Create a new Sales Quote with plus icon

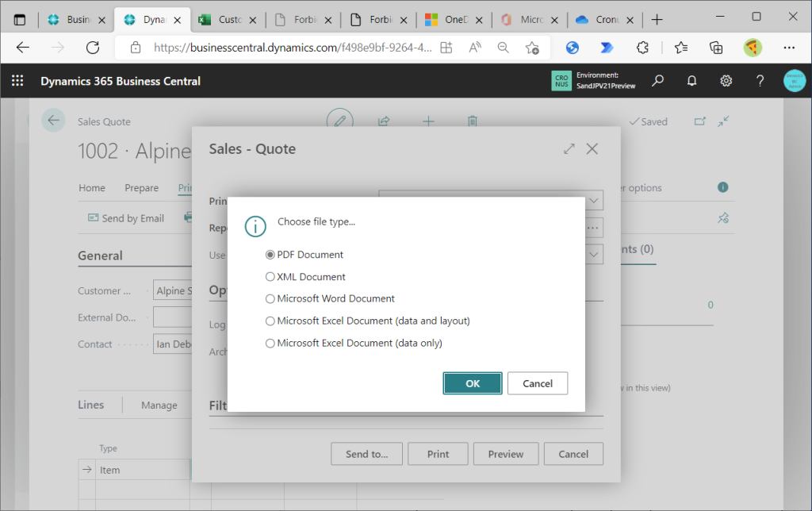pyautogui.click(x=428, y=121)
